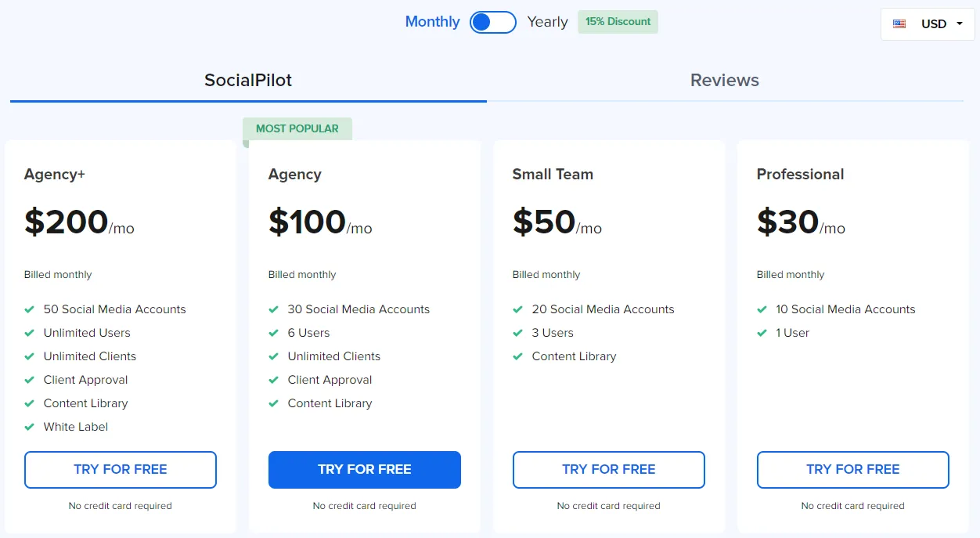Click the 15% Discount badge
This screenshot has width=980, height=538.
618,22
